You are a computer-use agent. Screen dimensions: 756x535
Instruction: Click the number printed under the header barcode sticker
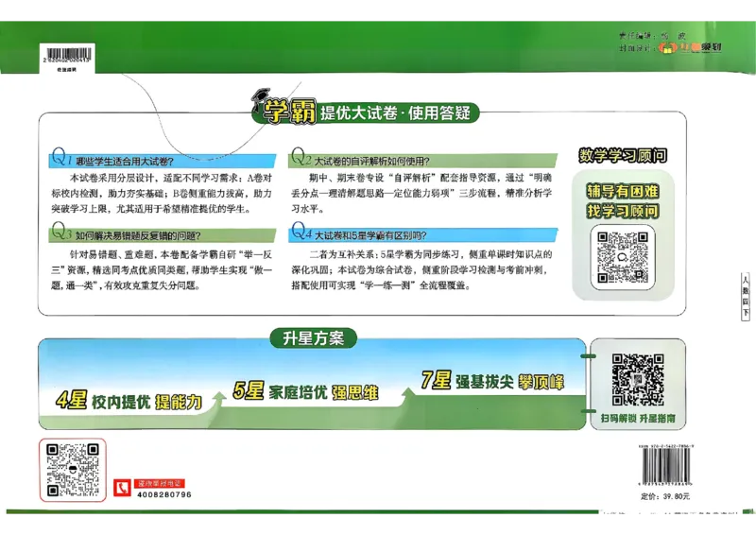click(x=67, y=61)
